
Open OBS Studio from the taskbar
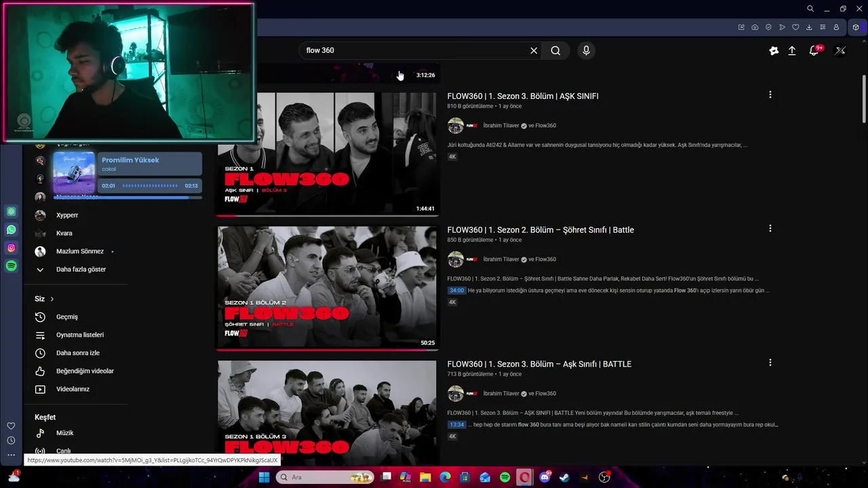pos(604,477)
